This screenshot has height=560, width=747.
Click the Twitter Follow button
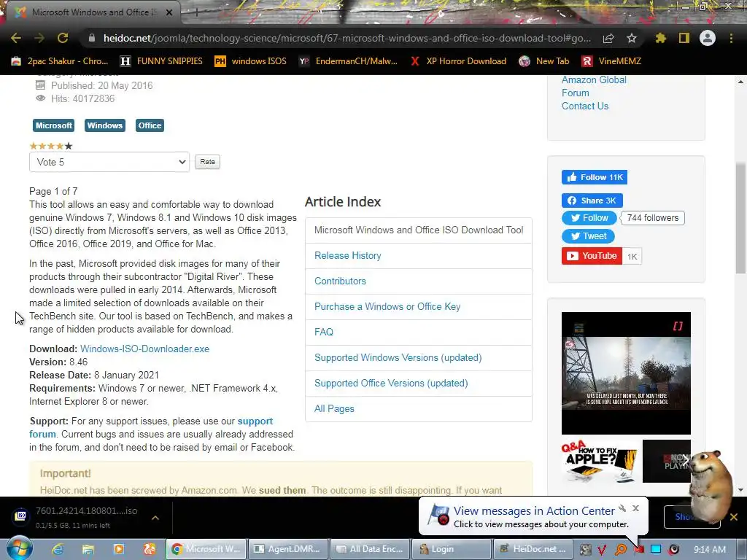pos(589,218)
